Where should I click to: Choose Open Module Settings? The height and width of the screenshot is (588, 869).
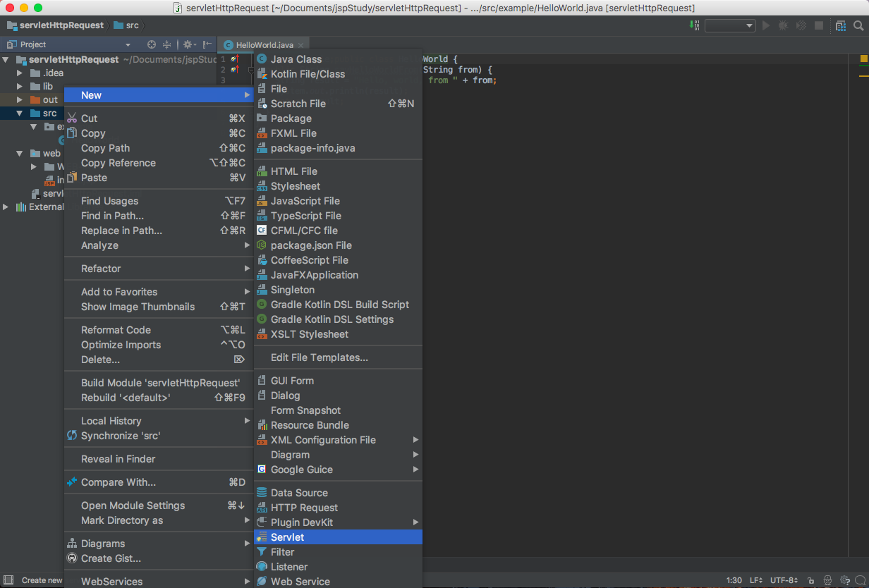tap(159, 506)
